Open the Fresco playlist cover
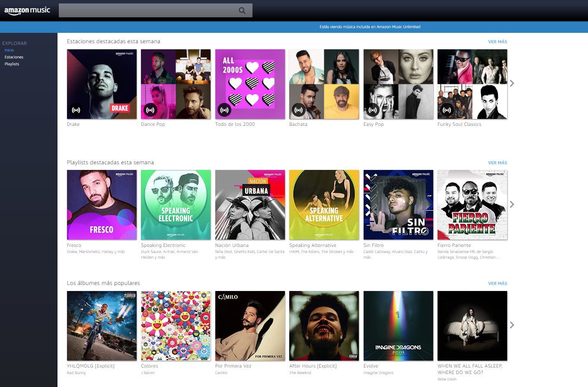Image resolution: width=588 pixels, height=387 pixels. pos(102,205)
